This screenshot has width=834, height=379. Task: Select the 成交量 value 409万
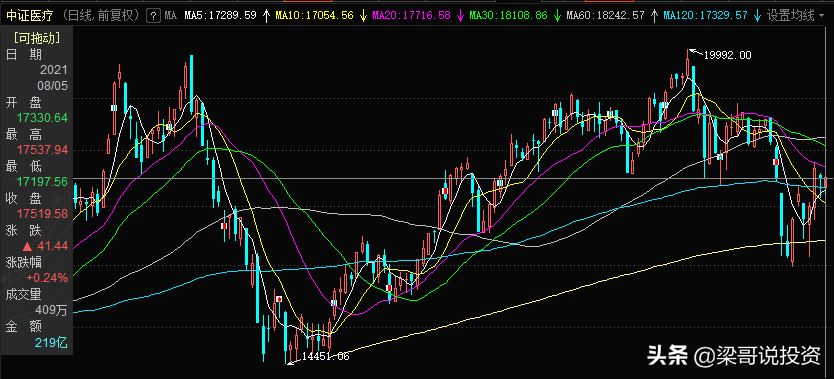[x=52, y=310]
